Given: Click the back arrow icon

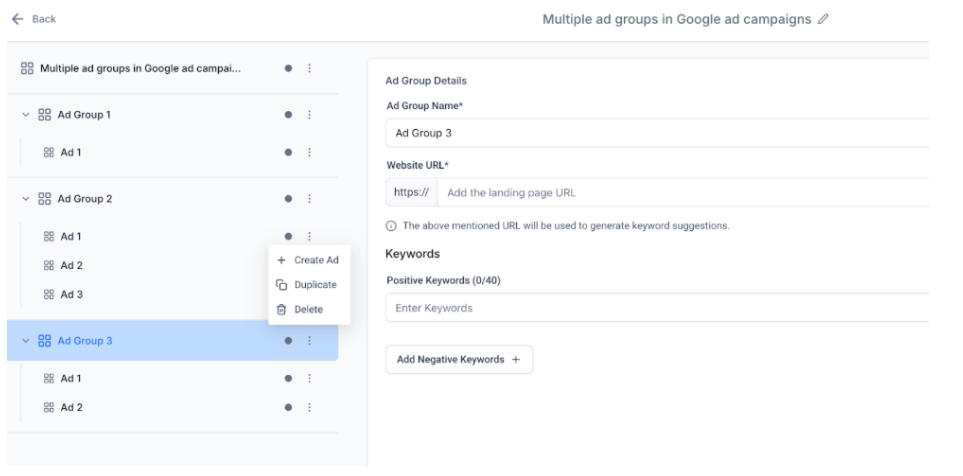Looking at the screenshot, I should coord(17,19).
